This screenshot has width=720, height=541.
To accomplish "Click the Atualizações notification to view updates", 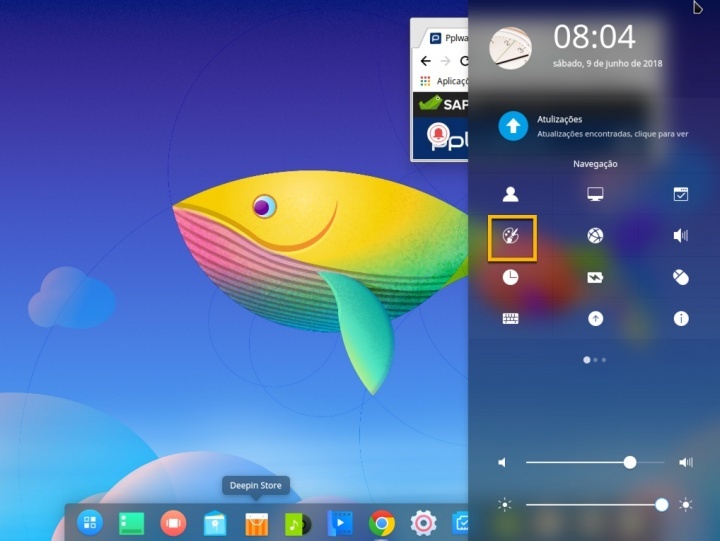I will tap(595, 126).
